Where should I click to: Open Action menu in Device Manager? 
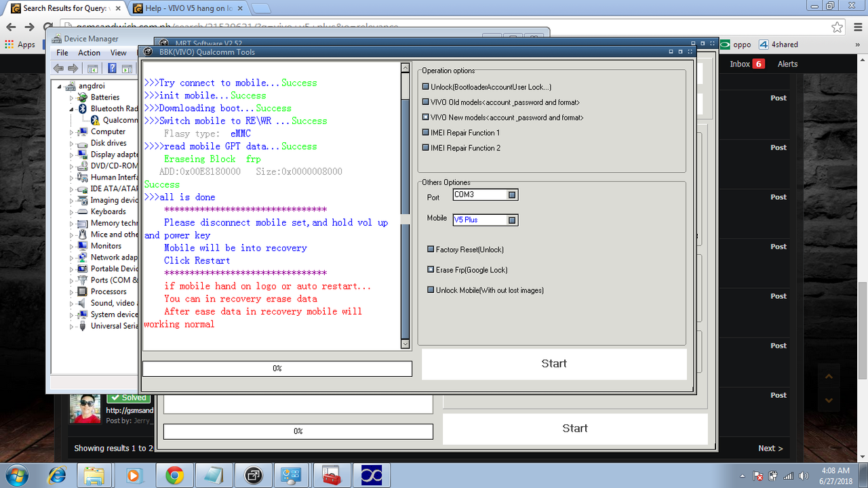89,53
